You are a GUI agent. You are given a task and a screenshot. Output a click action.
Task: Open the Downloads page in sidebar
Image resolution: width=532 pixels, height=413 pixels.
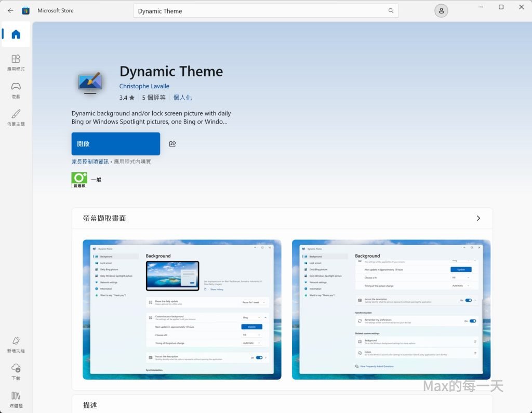pos(16,371)
